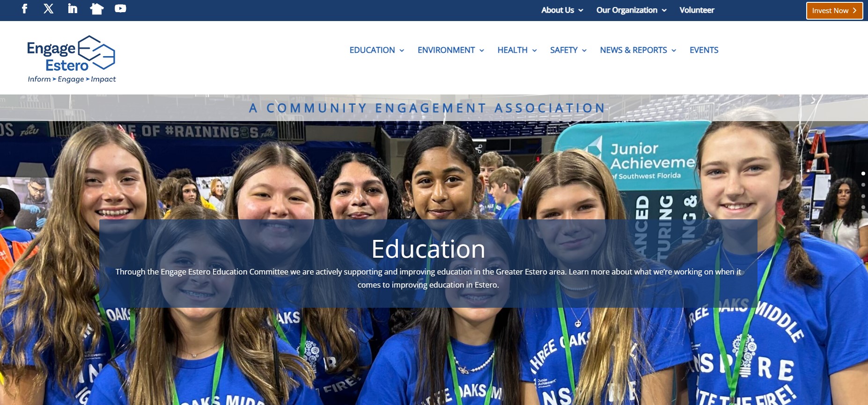868x405 pixels.
Task: Open the YouTube social icon
Action: point(120,8)
